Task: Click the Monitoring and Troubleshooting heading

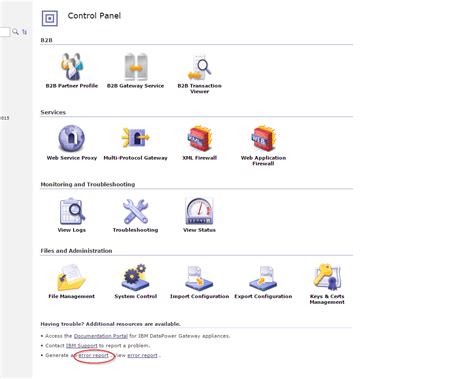Action: click(x=88, y=184)
